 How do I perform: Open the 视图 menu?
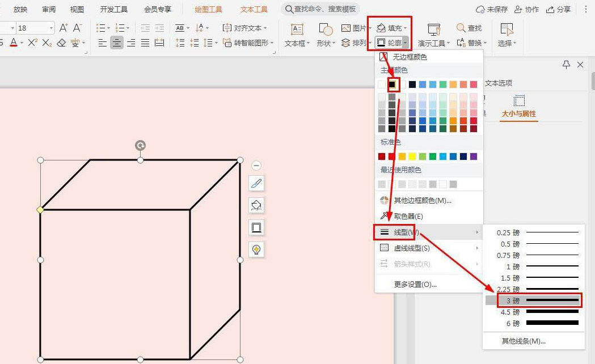[77, 9]
